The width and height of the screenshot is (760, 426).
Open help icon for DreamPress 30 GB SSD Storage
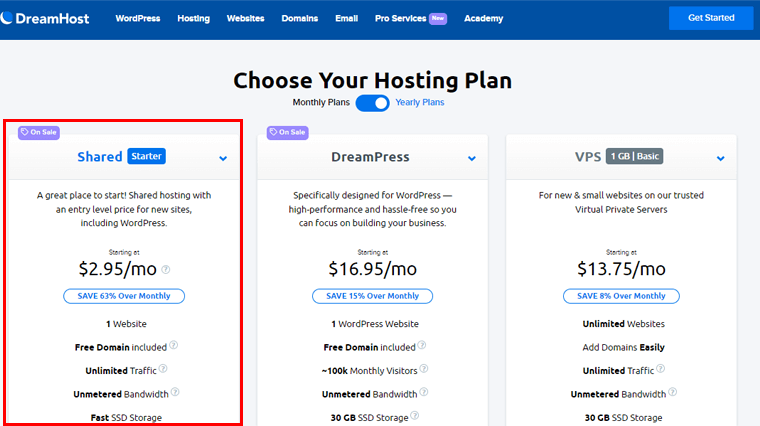[x=414, y=415]
